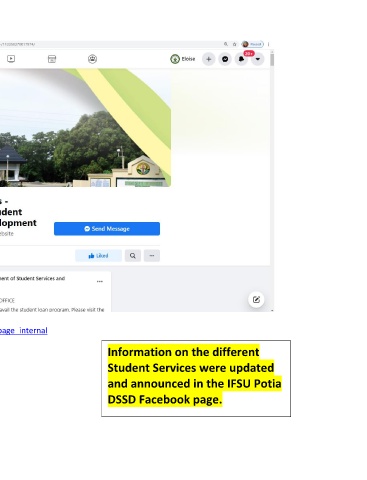Click the browser address bar URL
This screenshot has width=367, height=480.
pos(17,44)
